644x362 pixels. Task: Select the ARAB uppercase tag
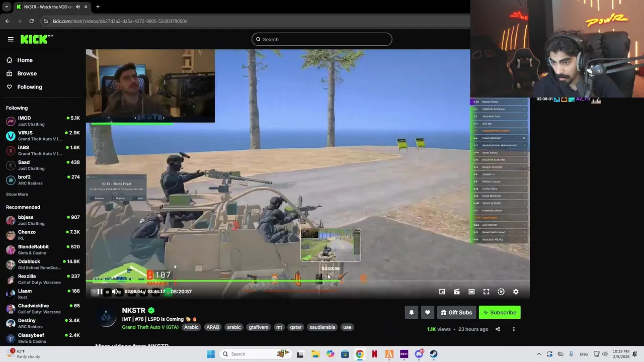[x=213, y=327]
